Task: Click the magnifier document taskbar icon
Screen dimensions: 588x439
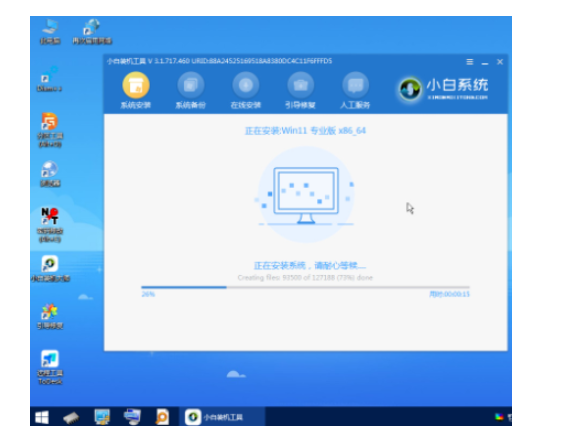Action: [x=162, y=417]
